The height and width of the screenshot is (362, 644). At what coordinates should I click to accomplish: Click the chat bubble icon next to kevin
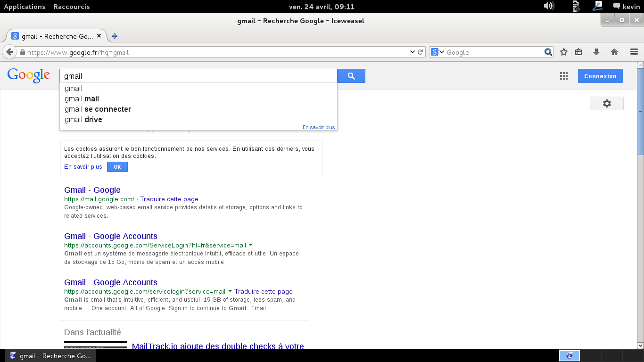pos(616,7)
